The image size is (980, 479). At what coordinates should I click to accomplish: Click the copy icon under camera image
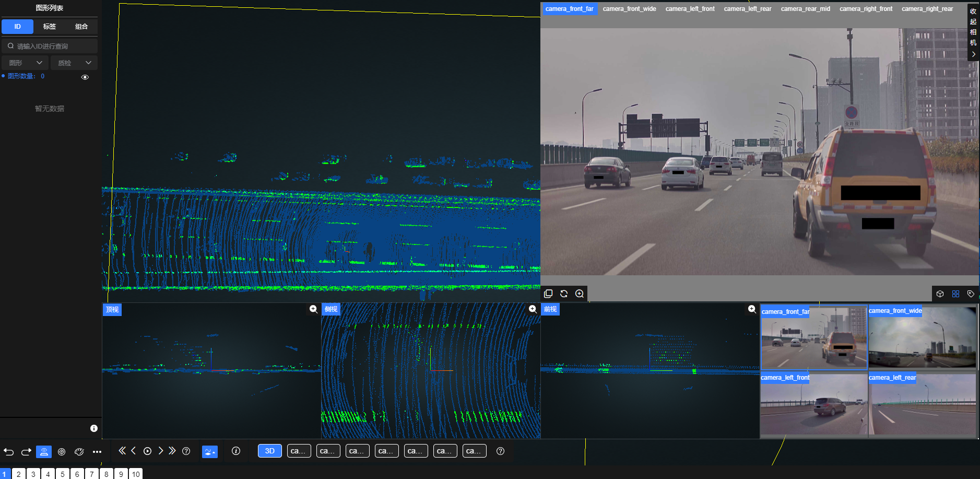pyautogui.click(x=548, y=294)
